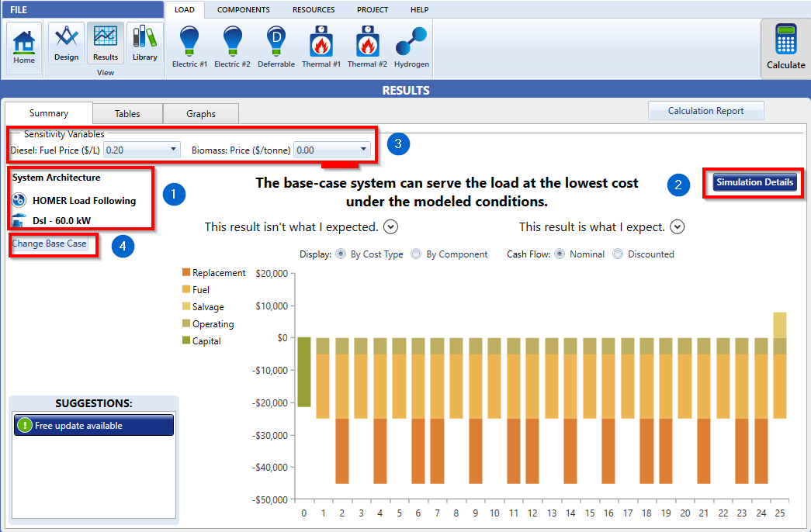Click Change Base Case
This screenshot has height=532, width=811.
(x=49, y=245)
